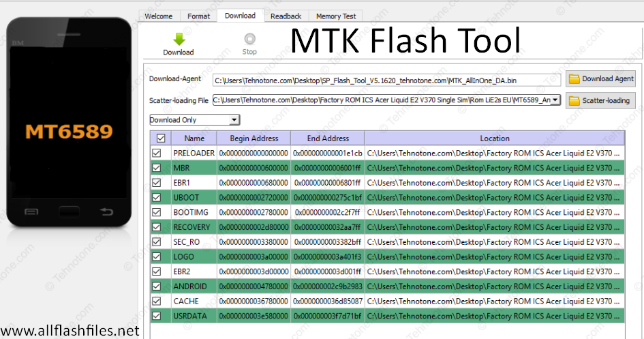Uncheck the MBR checkbox
644x339 pixels.
[157, 168]
